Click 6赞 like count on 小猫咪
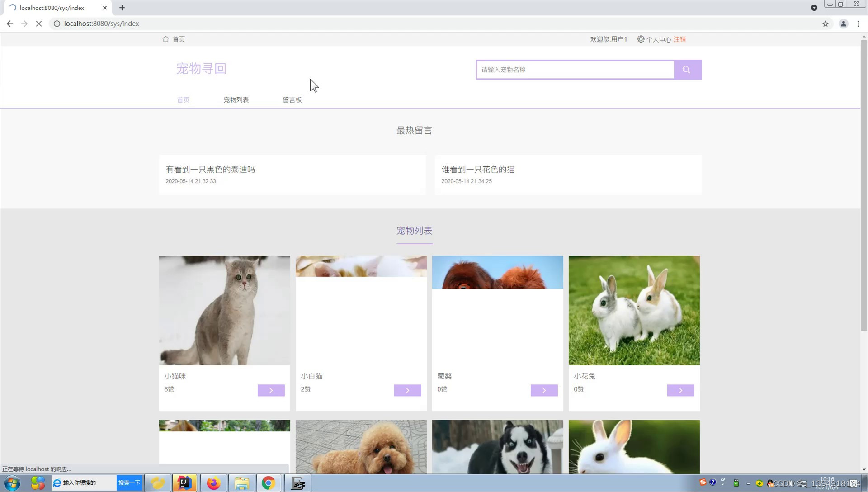The image size is (868, 492). [x=169, y=389]
